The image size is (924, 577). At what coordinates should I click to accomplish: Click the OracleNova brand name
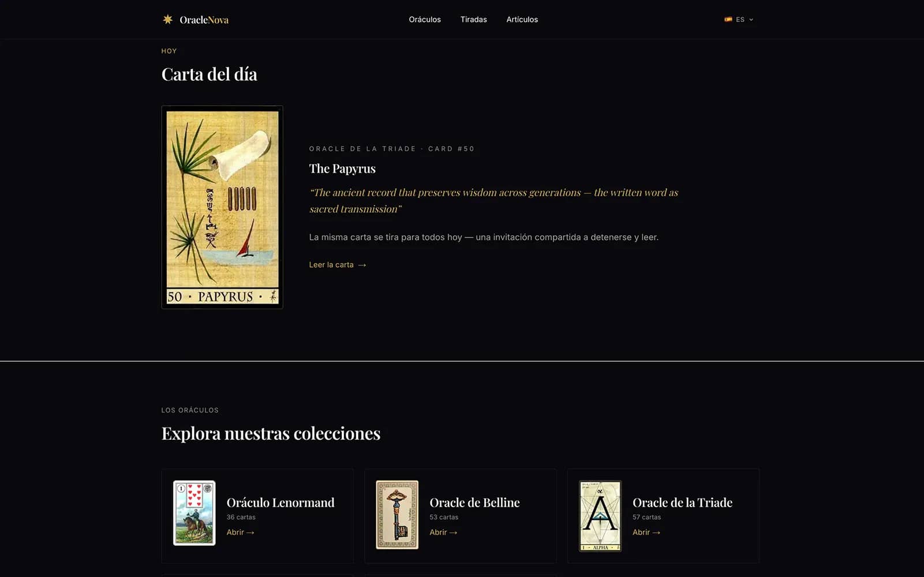204,20
